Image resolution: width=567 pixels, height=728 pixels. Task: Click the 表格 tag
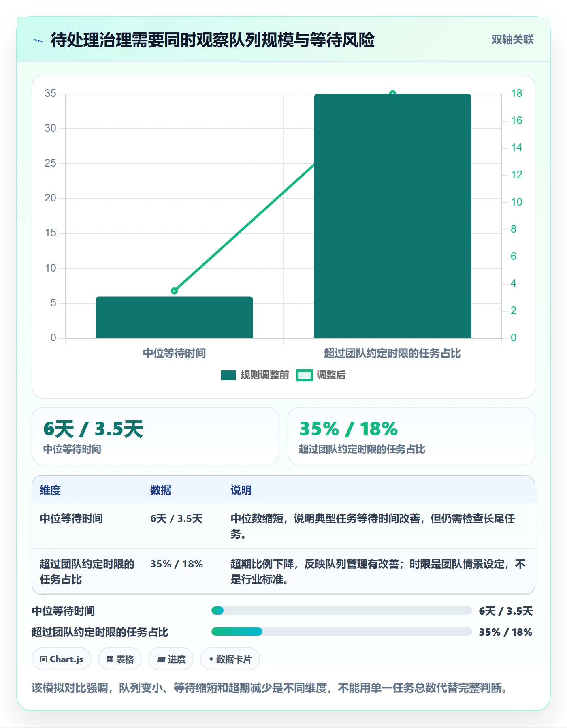coord(120,659)
